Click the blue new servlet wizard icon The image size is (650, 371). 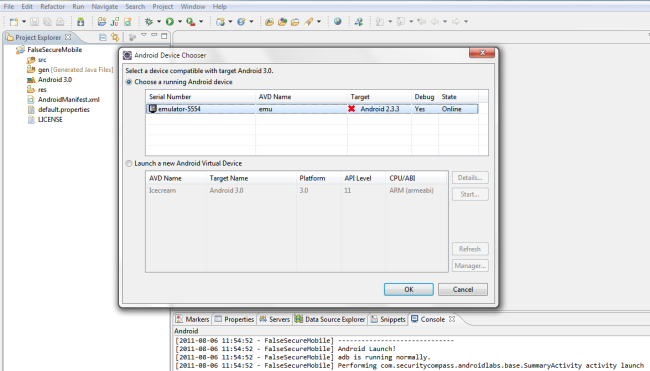(x=241, y=22)
